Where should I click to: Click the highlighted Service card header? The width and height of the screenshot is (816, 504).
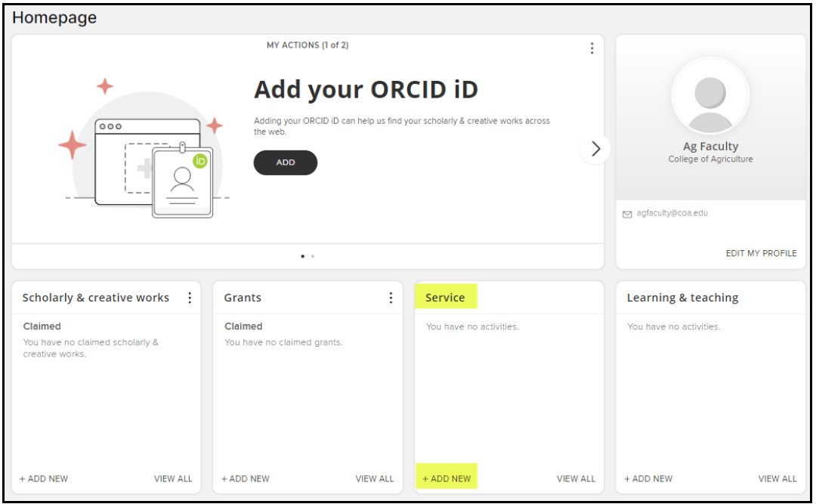(x=446, y=297)
